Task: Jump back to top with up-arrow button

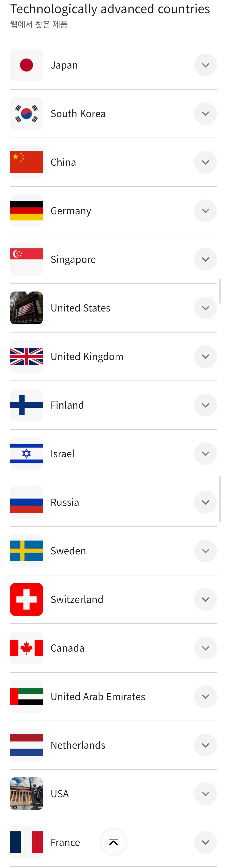Action: pos(113,841)
